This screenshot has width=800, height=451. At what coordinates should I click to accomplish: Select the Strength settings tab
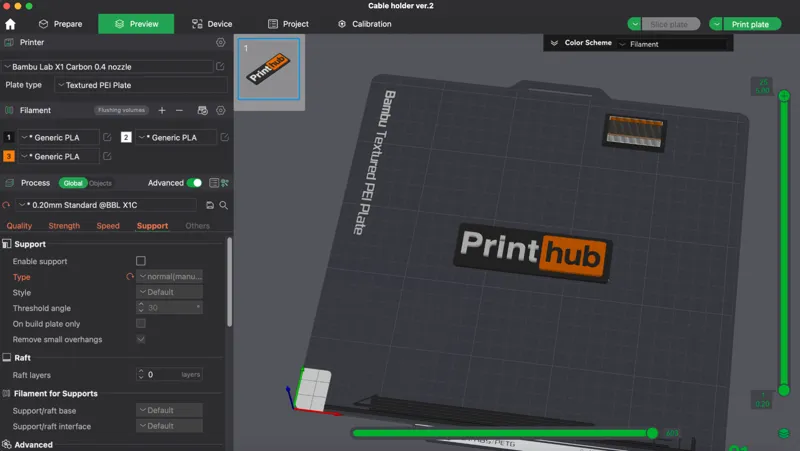coord(64,226)
